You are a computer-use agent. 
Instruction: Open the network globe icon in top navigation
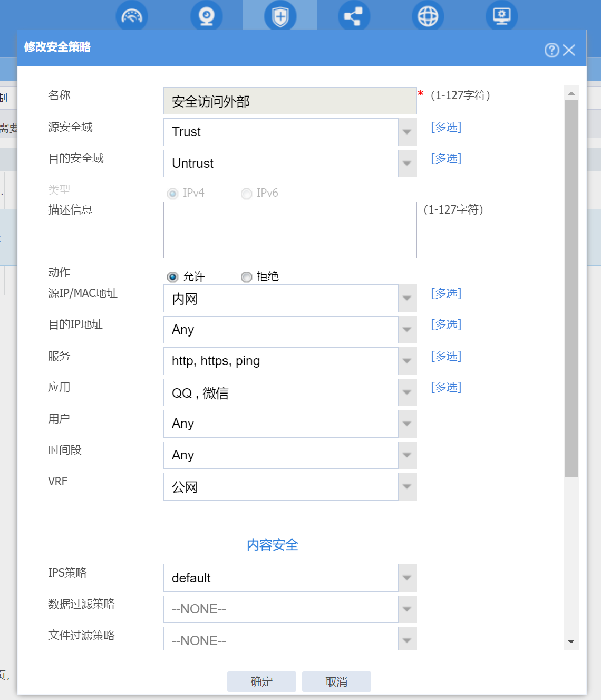tap(428, 16)
